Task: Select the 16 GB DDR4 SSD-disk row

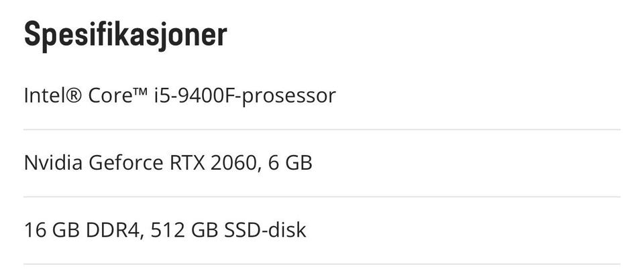Action: point(321,230)
